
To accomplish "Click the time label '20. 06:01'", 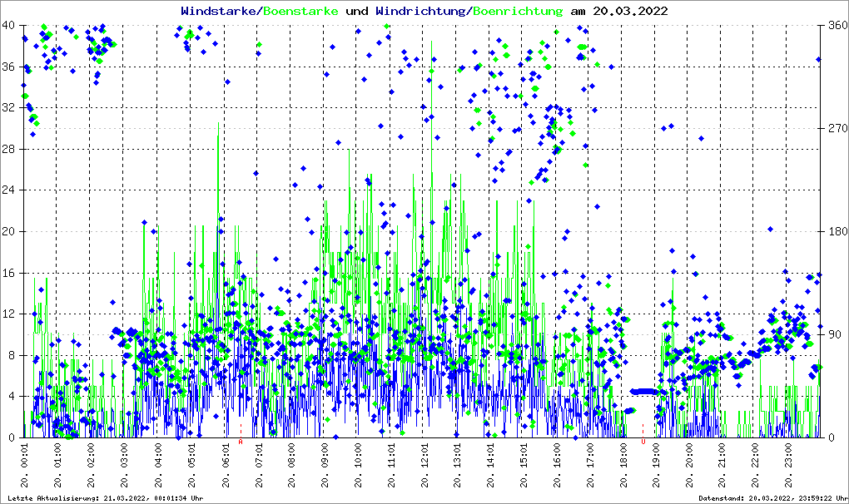I will tap(226, 465).
